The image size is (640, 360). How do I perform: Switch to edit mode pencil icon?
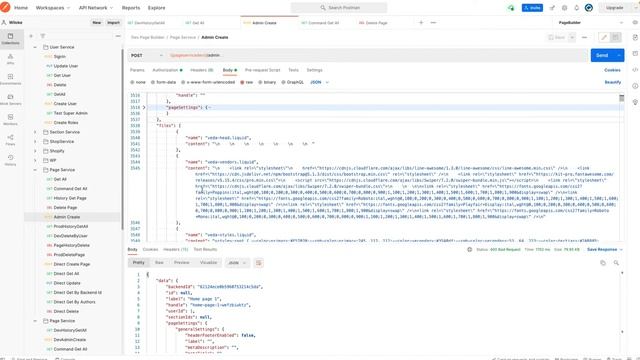[604, 38]
